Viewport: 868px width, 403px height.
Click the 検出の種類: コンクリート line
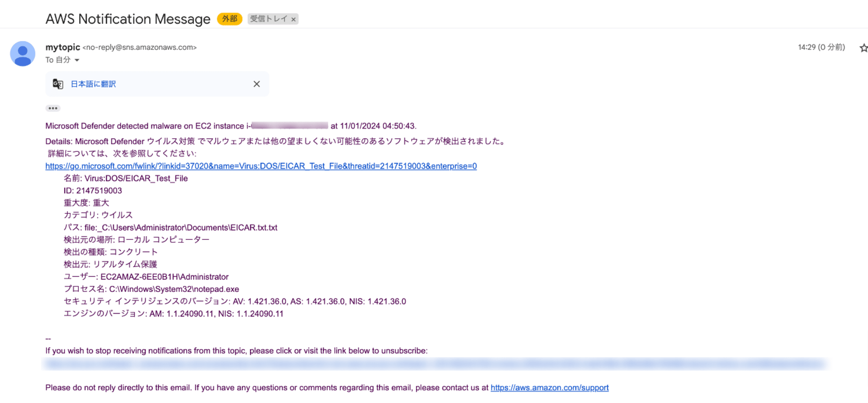[110, 252]
